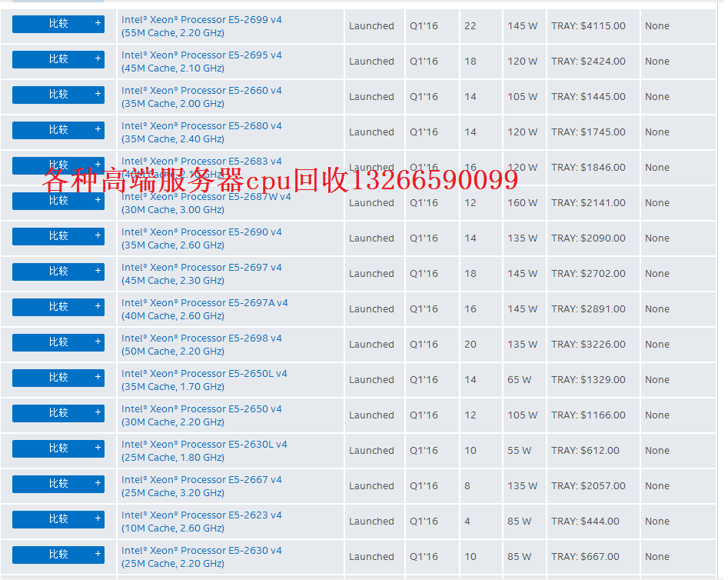The image size is (728, 580).
Task: Click the 比较 button for E5-2630 v4
Action: (x=58, y=555)
